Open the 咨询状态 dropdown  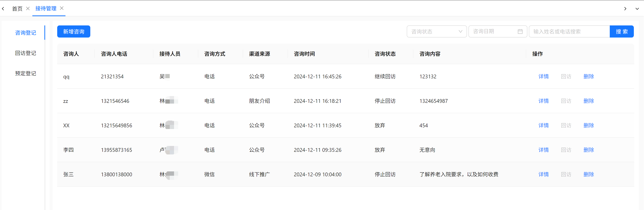(433, 31)
